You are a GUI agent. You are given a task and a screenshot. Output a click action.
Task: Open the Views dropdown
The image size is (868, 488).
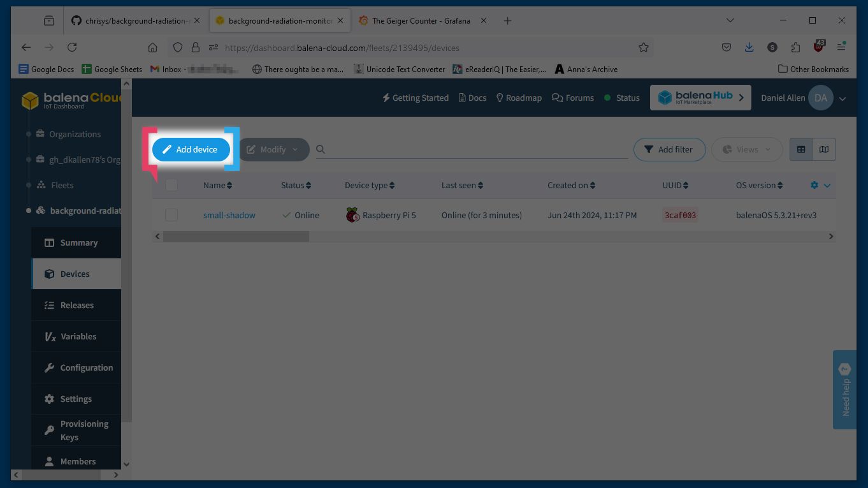click(x=747, y=149)
